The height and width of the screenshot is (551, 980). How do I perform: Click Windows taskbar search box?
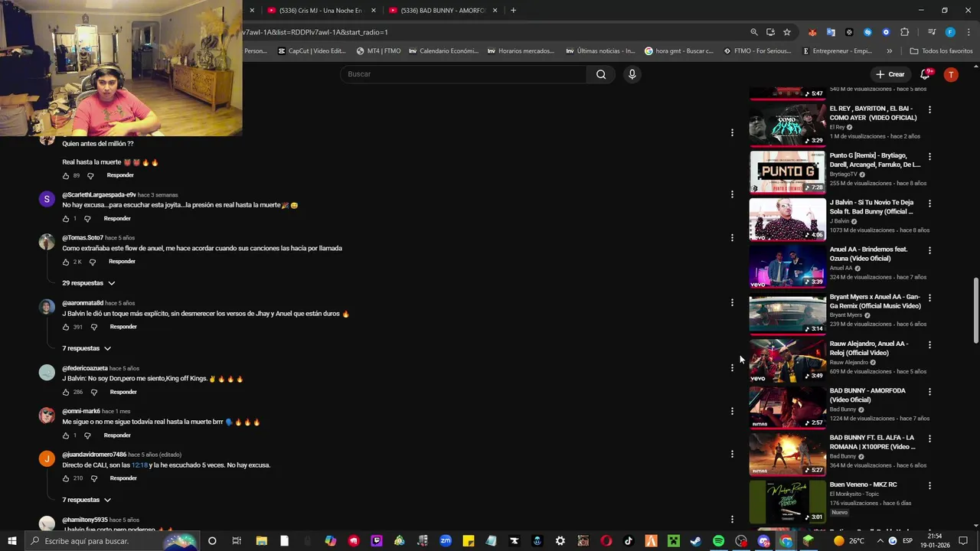[113, 541]
